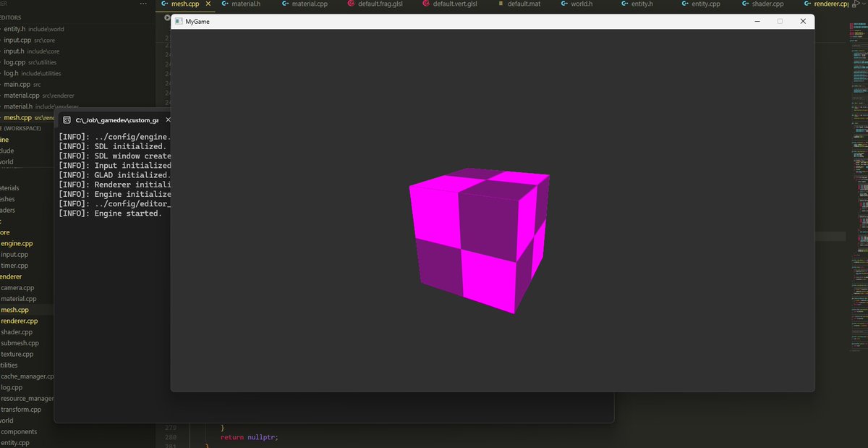Open engine.cpp in the file tree

17,244
